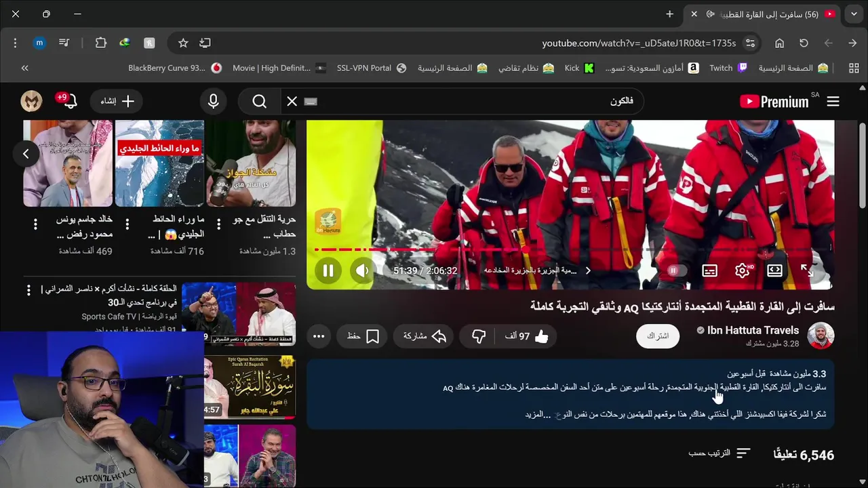Open options menu for ما وراء الحائط video
This screenshot has height=488, width=868.
127,224
